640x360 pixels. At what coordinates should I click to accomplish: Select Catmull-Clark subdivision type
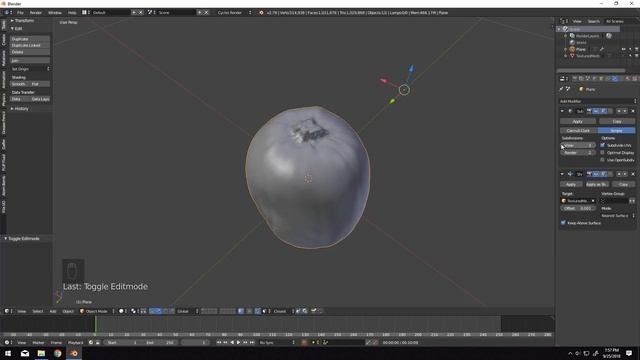coord(578,130)
